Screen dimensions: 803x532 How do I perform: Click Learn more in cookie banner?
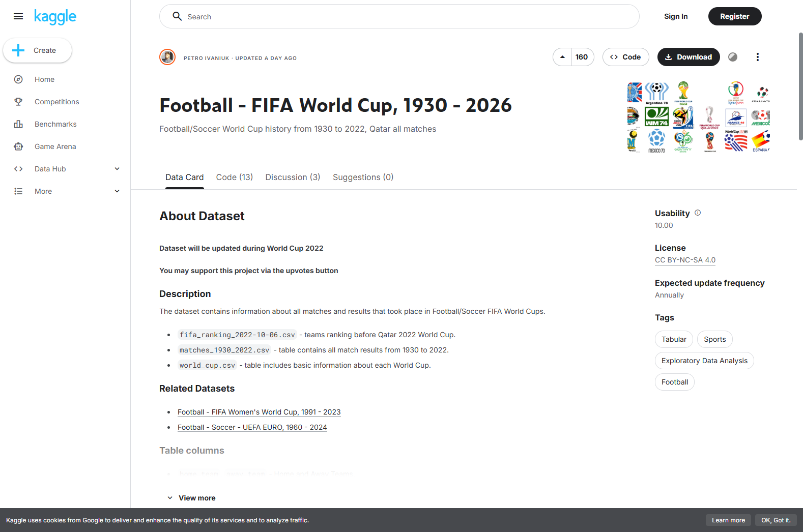[x=728, y=520]
